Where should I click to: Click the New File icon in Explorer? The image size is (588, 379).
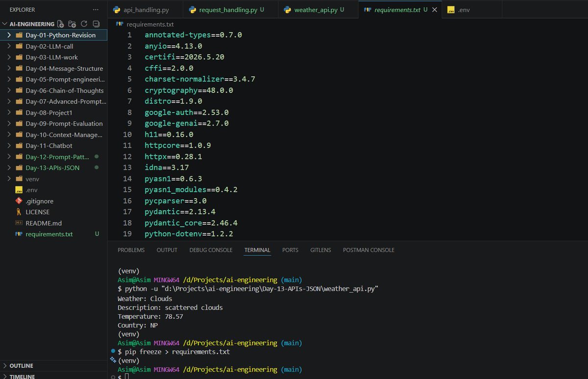60,24
